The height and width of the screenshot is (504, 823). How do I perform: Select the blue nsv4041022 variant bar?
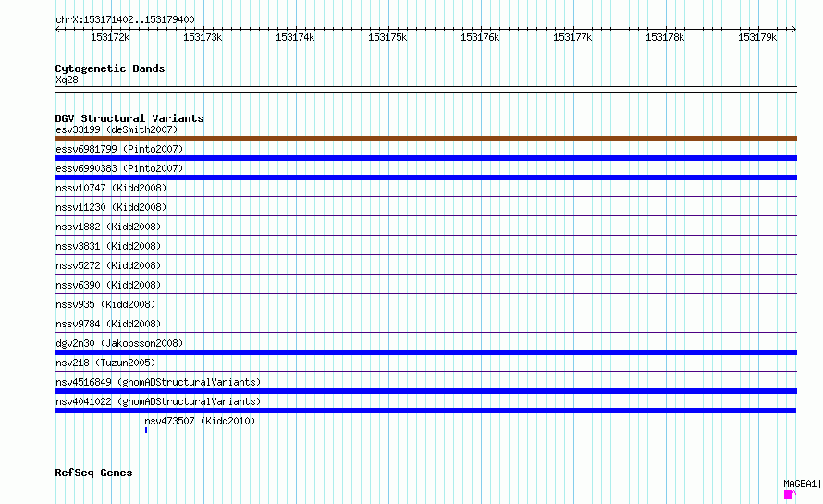tap(425, 411)
